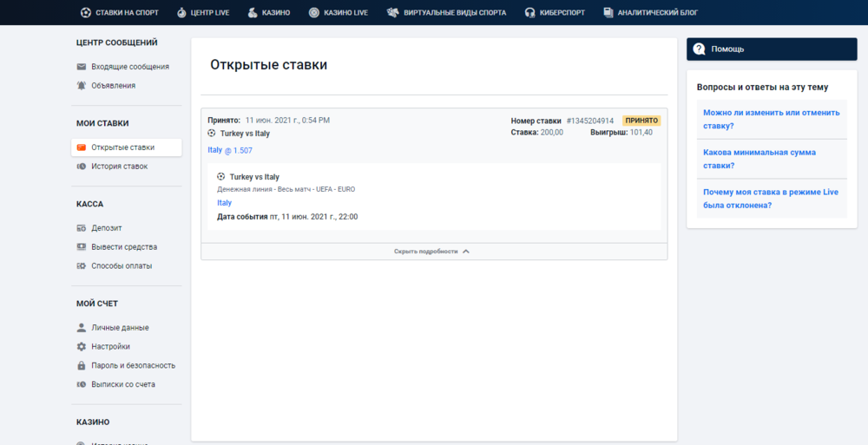This screenshot has height=445, width=868.
Task: Open Объявления in sidebar
Action: coord(113,85)
